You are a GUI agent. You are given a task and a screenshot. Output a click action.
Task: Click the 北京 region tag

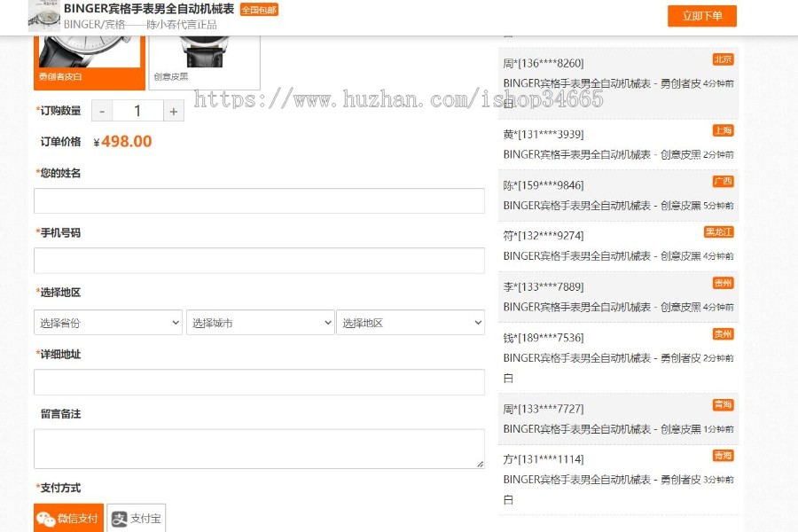[x=723, y=59]
